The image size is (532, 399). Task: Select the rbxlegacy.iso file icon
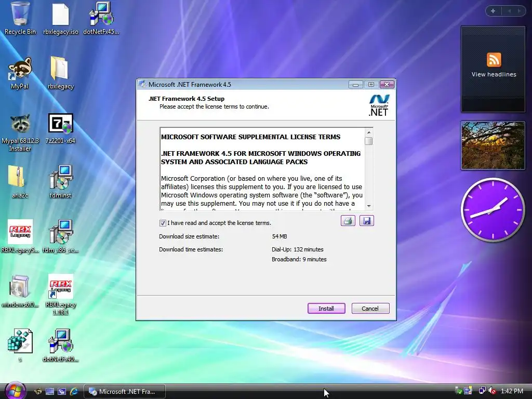coord(61,18)
